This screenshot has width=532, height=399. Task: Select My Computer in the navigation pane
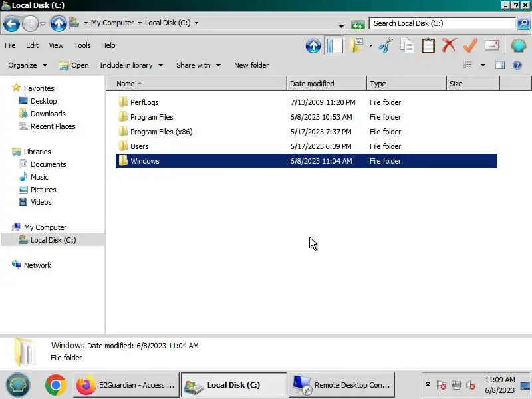(x=45, y=227)
